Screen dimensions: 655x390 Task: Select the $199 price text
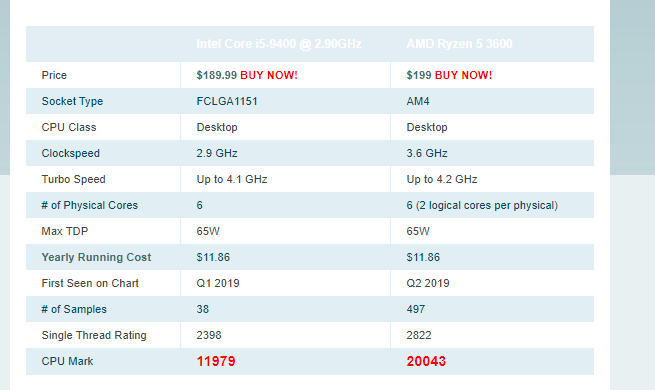pos(419,75)
